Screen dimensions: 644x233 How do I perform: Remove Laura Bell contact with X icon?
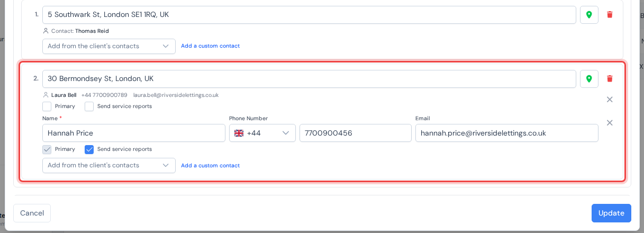point(610,100)
